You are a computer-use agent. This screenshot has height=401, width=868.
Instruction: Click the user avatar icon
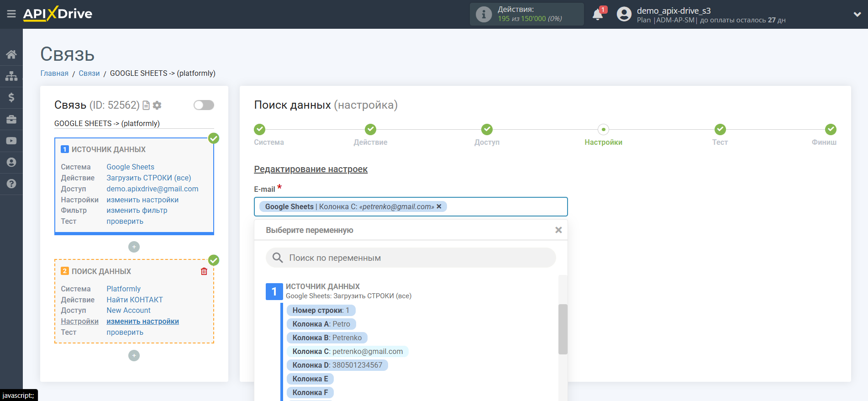pyautogui.click(x=624, y=14)
